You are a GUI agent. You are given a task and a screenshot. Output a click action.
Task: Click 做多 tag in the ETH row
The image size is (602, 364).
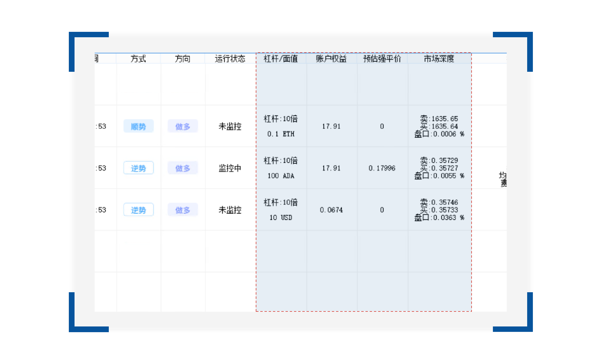pos(183,126)
